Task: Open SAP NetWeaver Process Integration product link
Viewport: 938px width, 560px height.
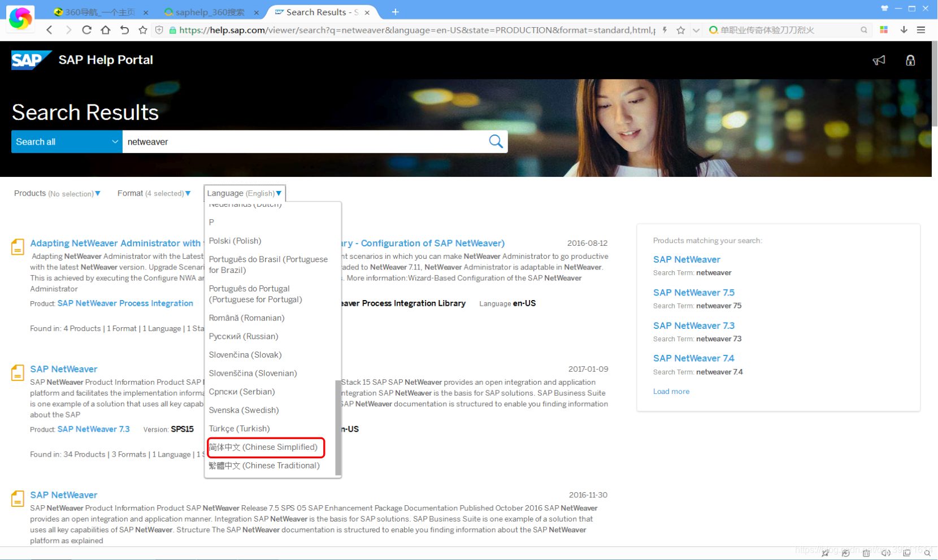Action: pyautogui.click(x=125, y=303)
